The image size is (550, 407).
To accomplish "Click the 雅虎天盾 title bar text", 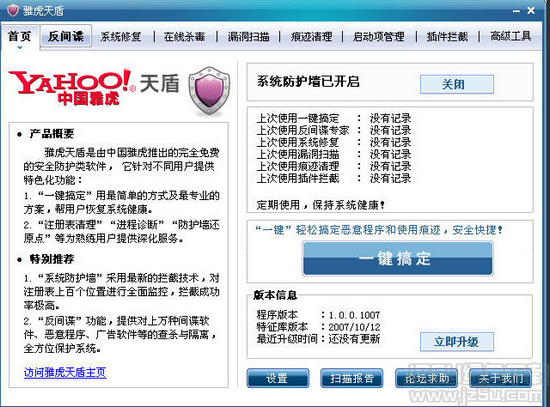I will (43, 11).
